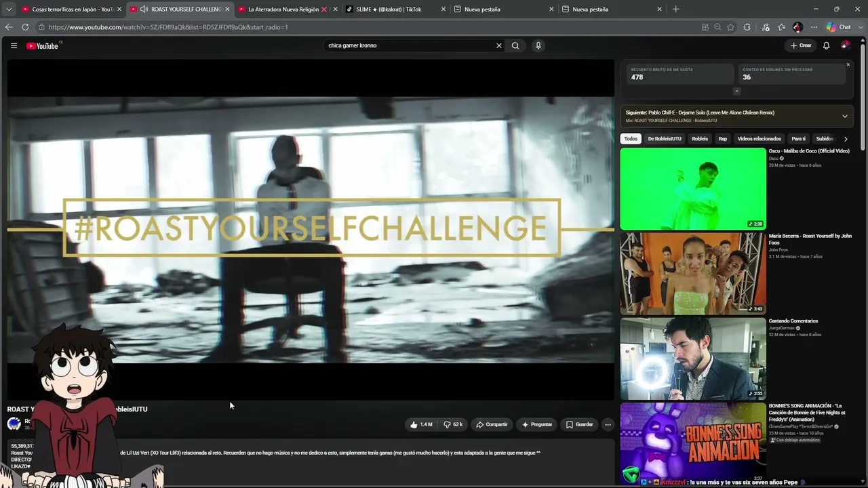Viewport: 868px width, 488px height.
Task: Open YouTube notifications bell
Action: [x=826, y=45]
